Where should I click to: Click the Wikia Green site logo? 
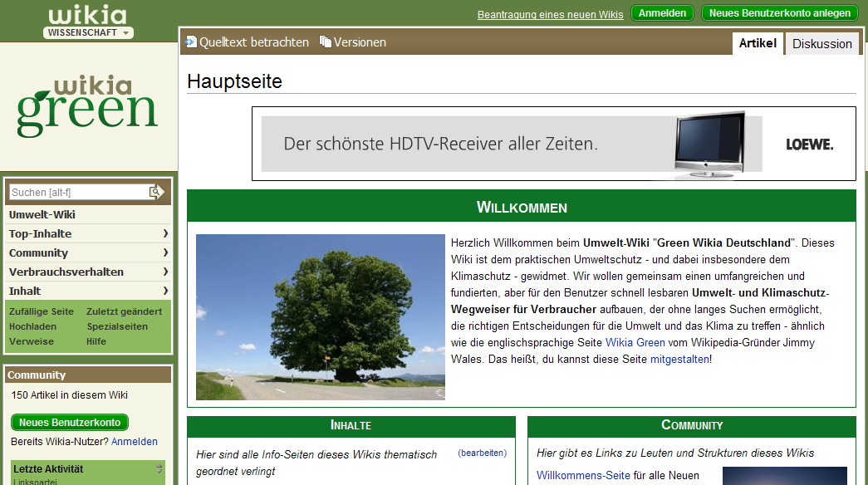(87, 106)
